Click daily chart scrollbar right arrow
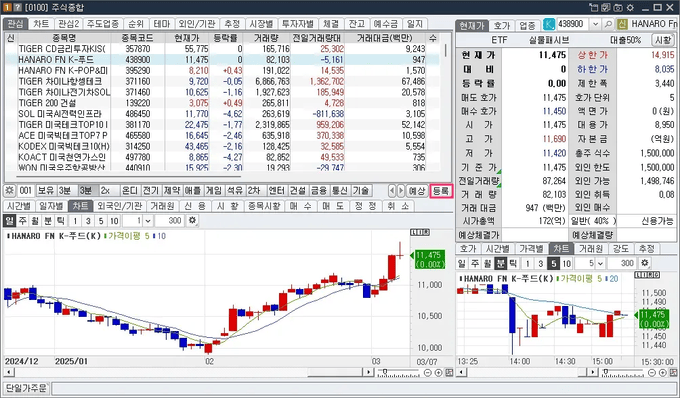680x398 pixels. tap(369, 372)
